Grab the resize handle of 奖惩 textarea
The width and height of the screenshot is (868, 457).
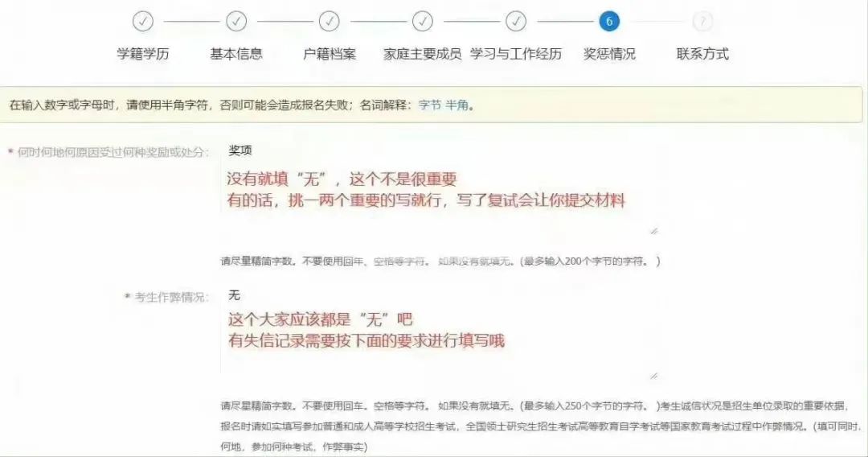[653, 230]
